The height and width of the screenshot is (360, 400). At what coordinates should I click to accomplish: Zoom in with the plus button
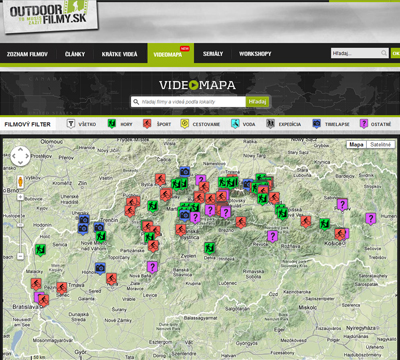pos(20,197)
